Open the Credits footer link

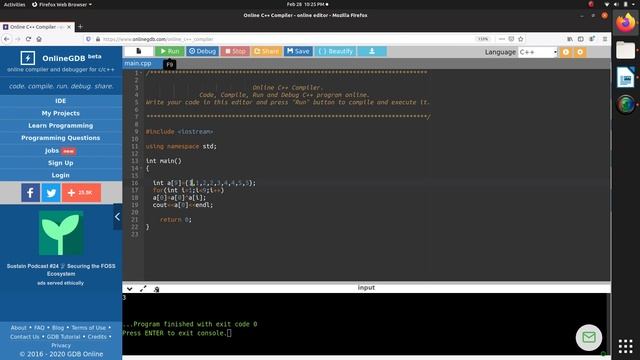coord(97,337)
